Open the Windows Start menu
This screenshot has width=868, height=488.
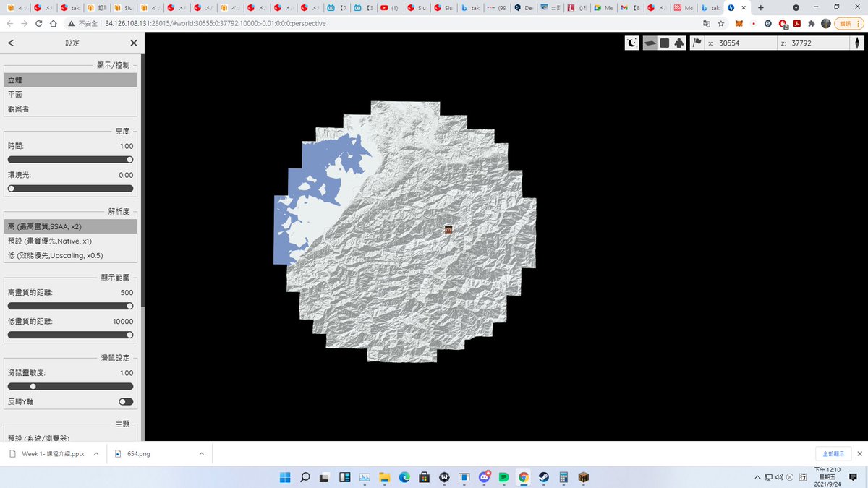pos(285,477)
